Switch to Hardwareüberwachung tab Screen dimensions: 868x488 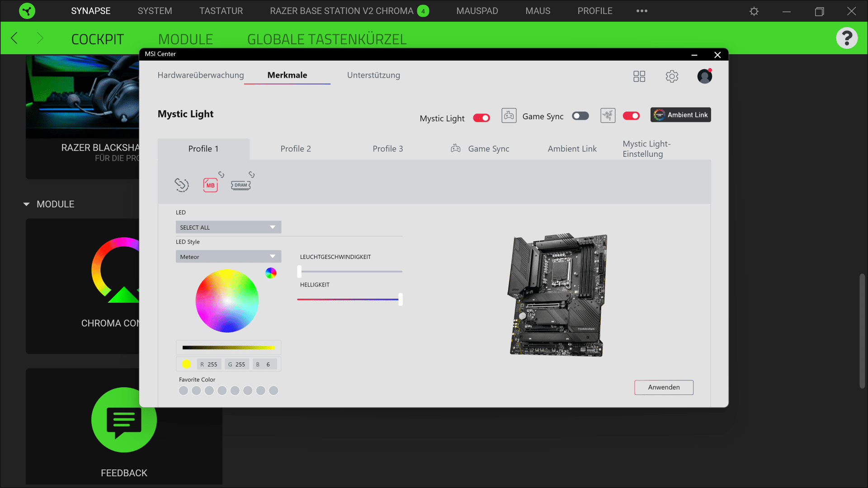[x=201, y=75]
